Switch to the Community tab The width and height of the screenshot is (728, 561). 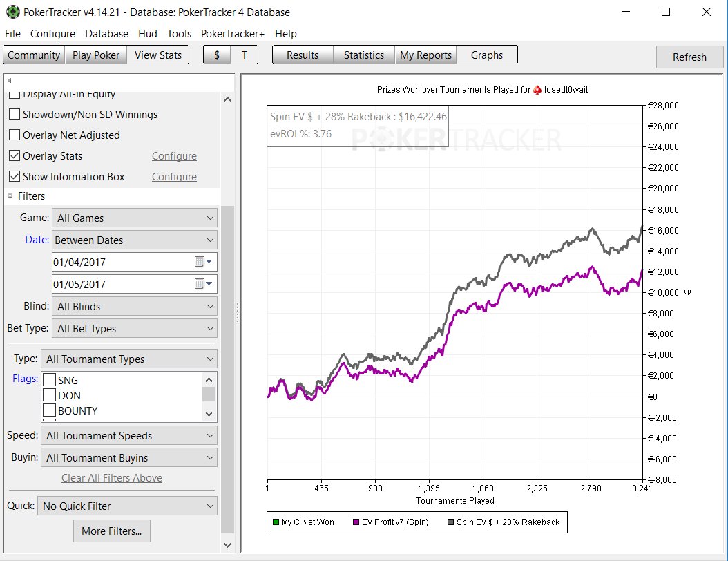(34, 55)
